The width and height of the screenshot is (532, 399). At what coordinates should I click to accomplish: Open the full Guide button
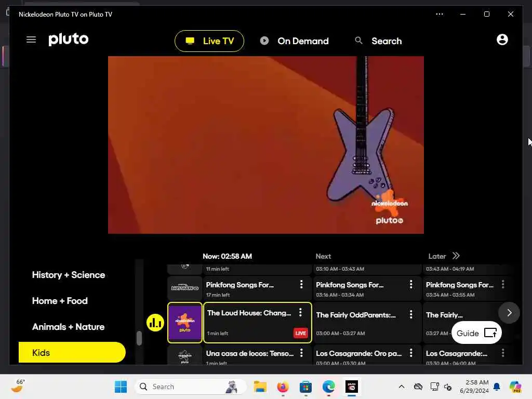476,333
